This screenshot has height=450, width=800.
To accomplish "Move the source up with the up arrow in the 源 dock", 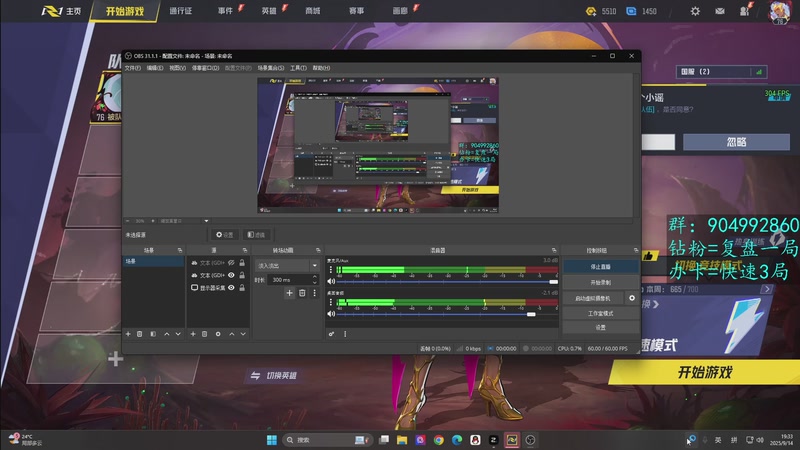I will [232, 334].
